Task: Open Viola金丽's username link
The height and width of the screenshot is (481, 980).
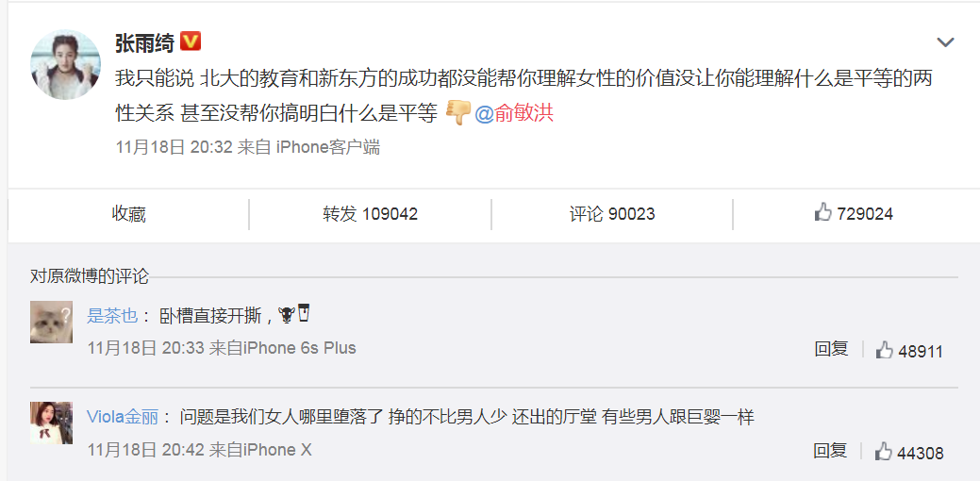Action: pos(123,417)
